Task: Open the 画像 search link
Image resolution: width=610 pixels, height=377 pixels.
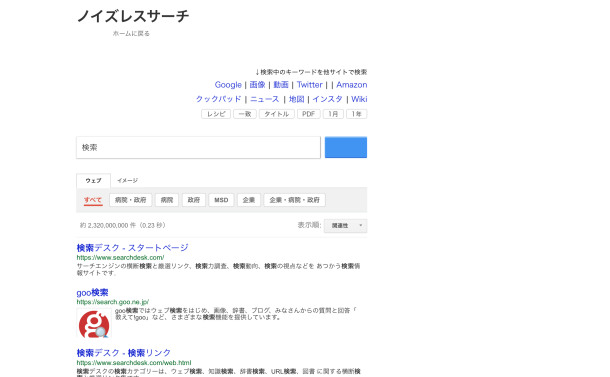Action: (x=257, y=85)
